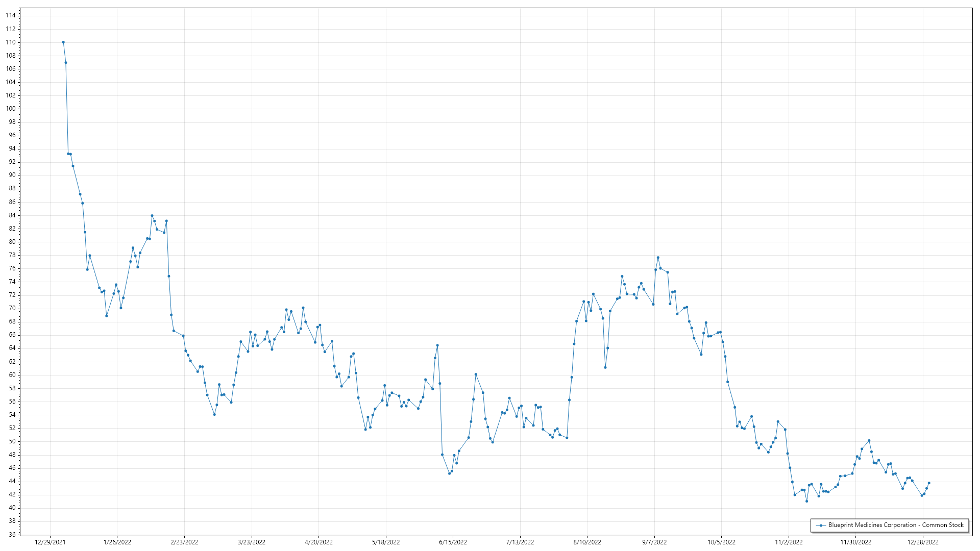Click the final data point on the line
Screen dimensions: 980x551
pos(929,483)
